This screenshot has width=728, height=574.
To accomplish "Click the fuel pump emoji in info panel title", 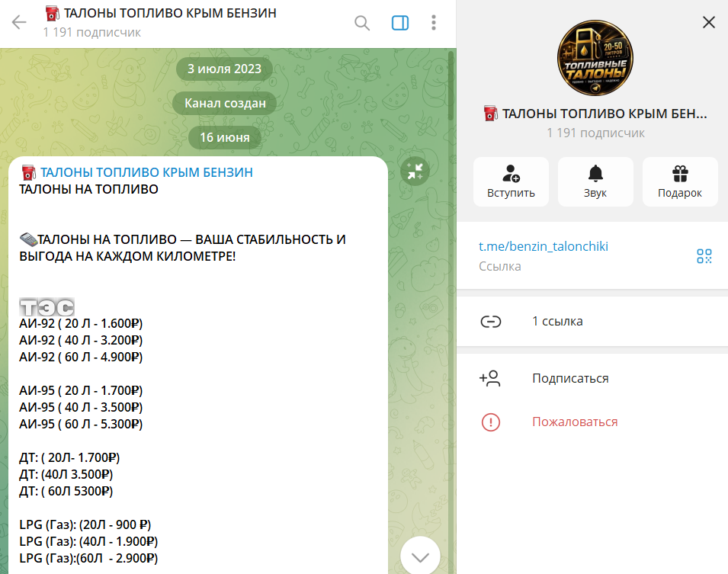I will (491, 114).
